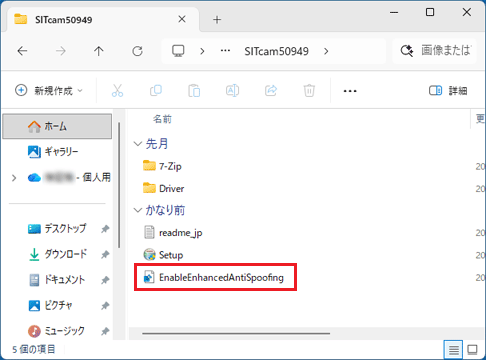Click the Rename icon in toolbar
Screen dimensions: 486x360
point(232,90)
